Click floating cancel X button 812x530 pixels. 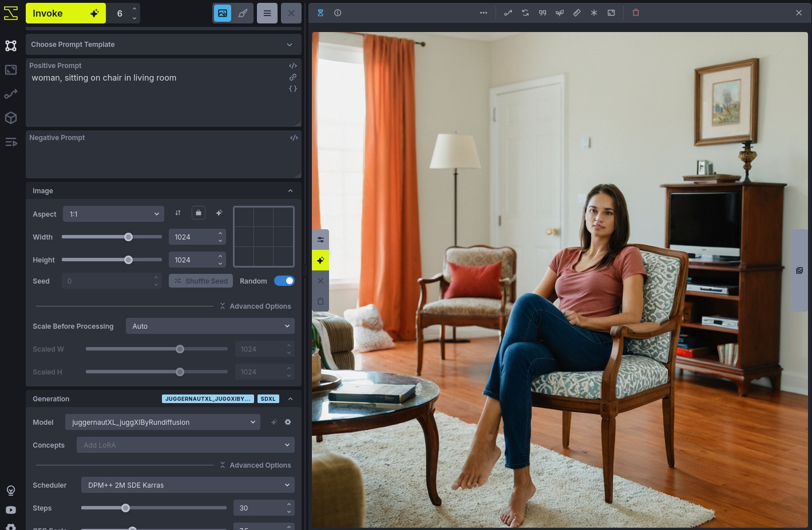[320, 281]
